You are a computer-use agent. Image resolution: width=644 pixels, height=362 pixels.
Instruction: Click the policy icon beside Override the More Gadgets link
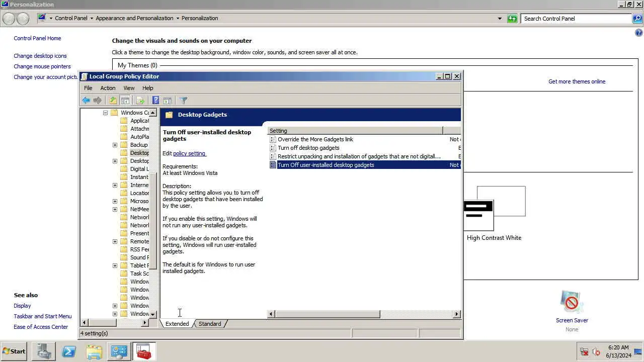(273, 139)
